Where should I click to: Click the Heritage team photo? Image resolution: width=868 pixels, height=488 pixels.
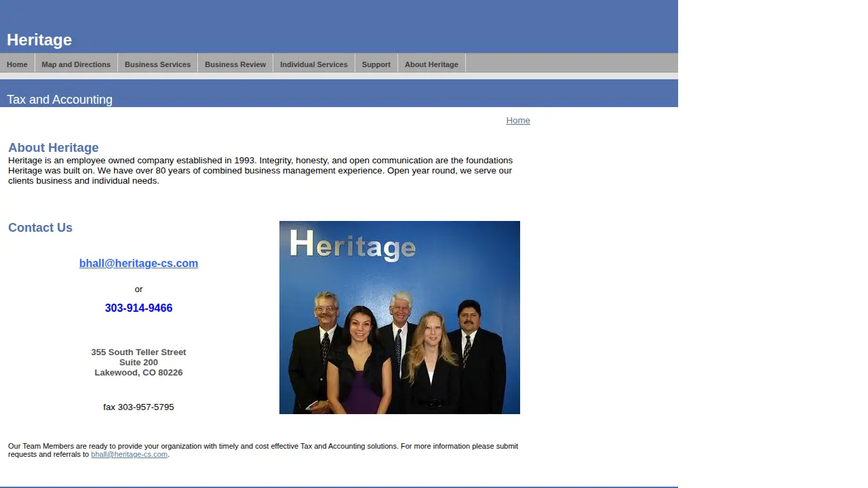click(x=399, y=317)
